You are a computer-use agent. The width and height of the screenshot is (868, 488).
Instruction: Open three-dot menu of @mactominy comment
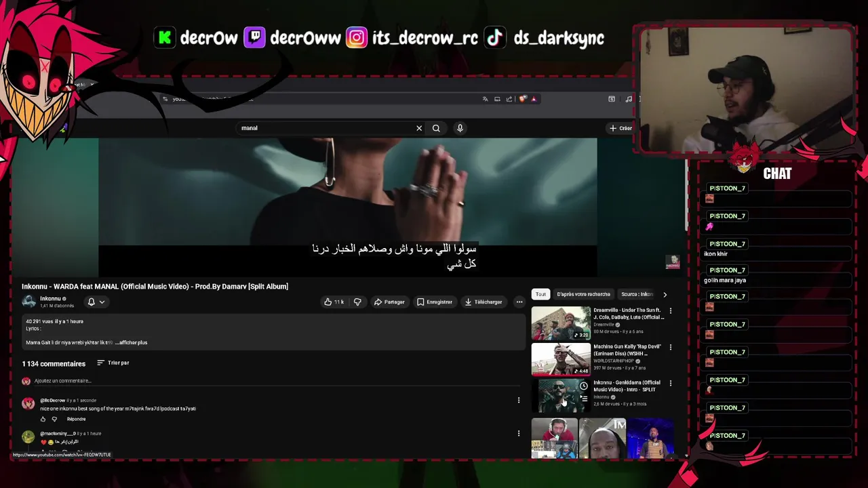519,434
